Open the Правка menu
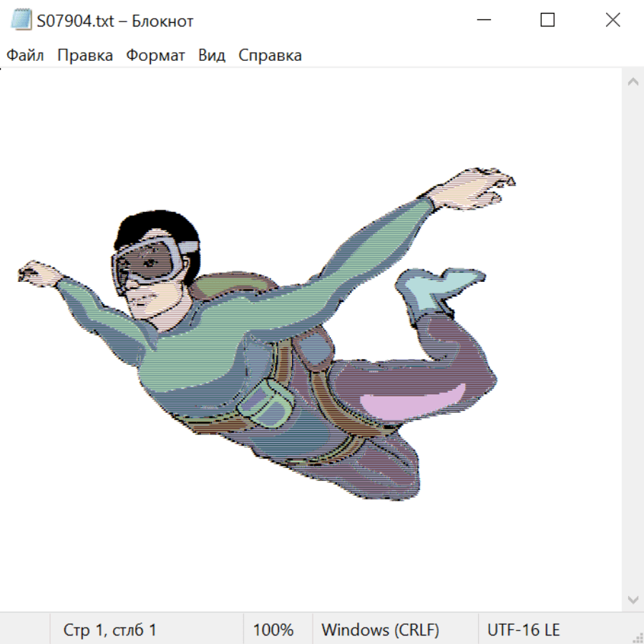644x644 pixels. click(x=85, y=56)
